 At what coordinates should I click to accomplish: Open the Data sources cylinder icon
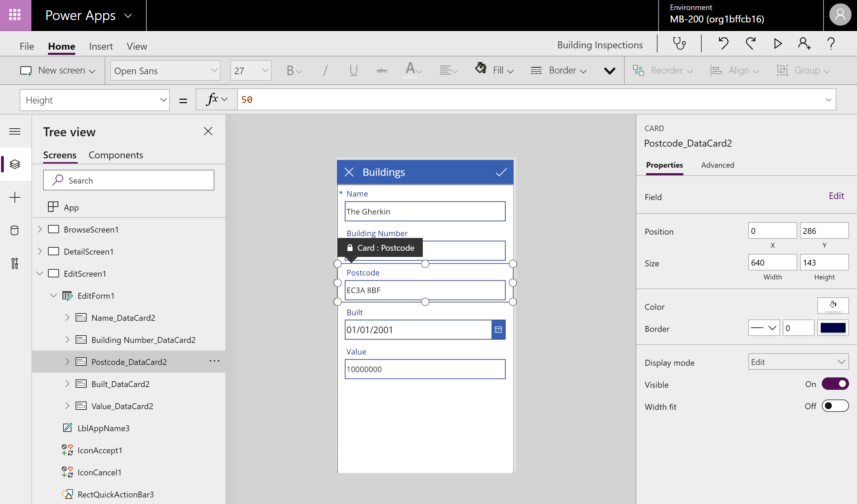15,230
